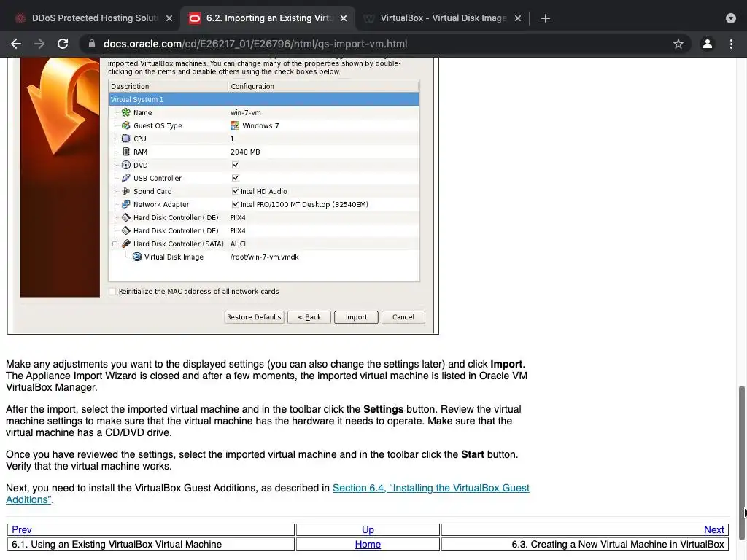Click the Description column header
747x560 pixels.
coord(169,86)
